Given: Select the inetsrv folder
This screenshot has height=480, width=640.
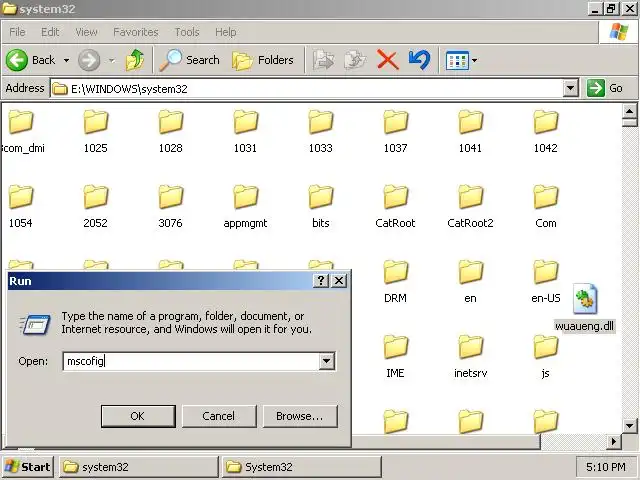Looking at the screenshot, I should pyautogui.click(x=470, y=357).
